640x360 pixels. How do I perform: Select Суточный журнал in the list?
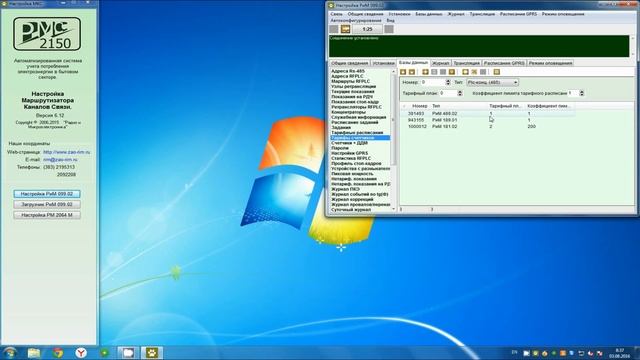click(351, 210)
